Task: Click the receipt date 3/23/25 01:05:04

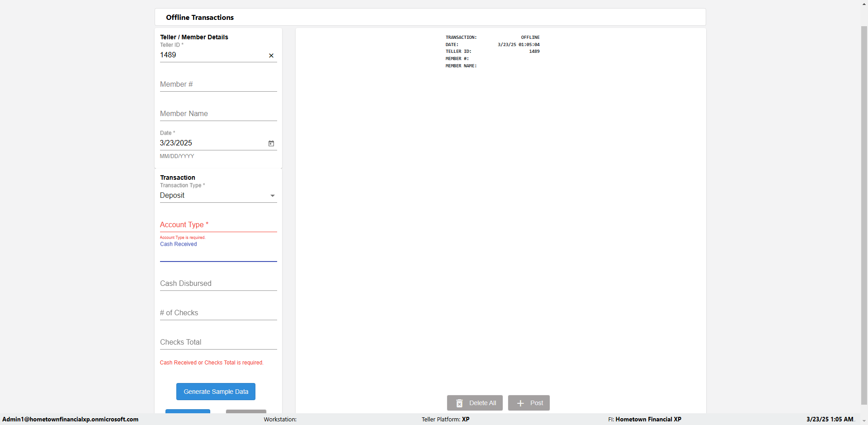Action: point(519,45)
